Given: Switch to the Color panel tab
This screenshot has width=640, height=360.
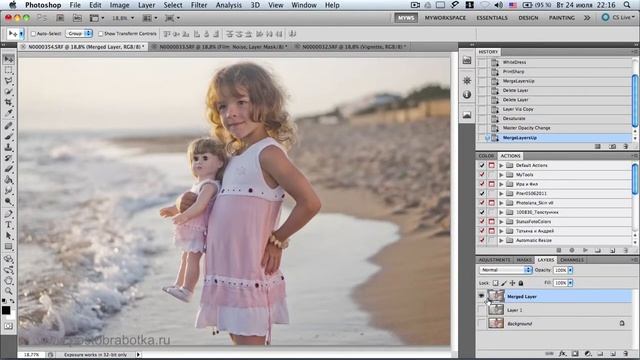Looking at the screenshot, I should coord(486,156).
